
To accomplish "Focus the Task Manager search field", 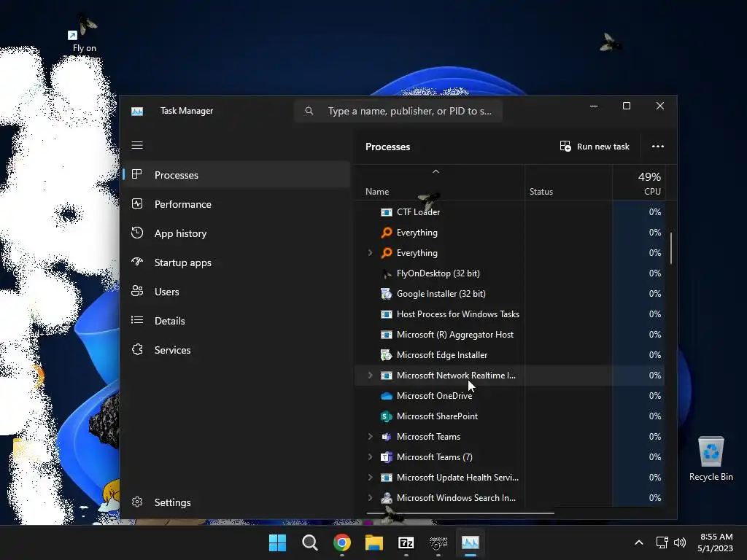I will tap(398, 111).
